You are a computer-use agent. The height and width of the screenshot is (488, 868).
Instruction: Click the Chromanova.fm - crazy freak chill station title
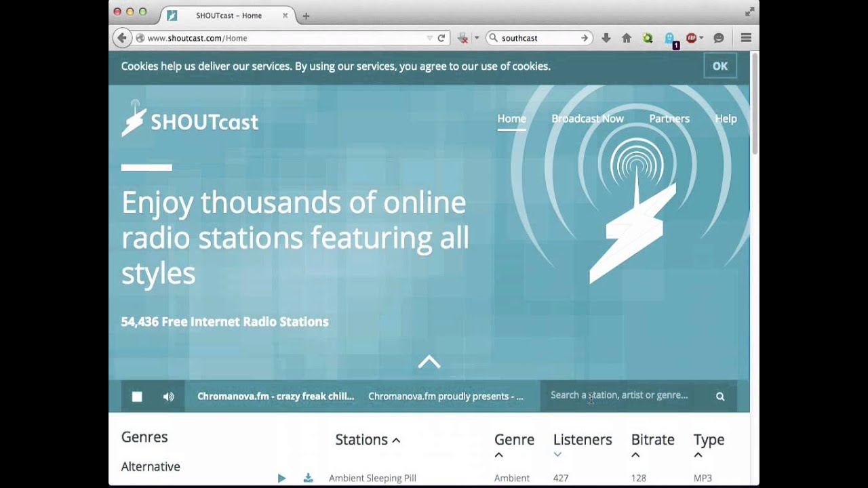coord(276,396)
